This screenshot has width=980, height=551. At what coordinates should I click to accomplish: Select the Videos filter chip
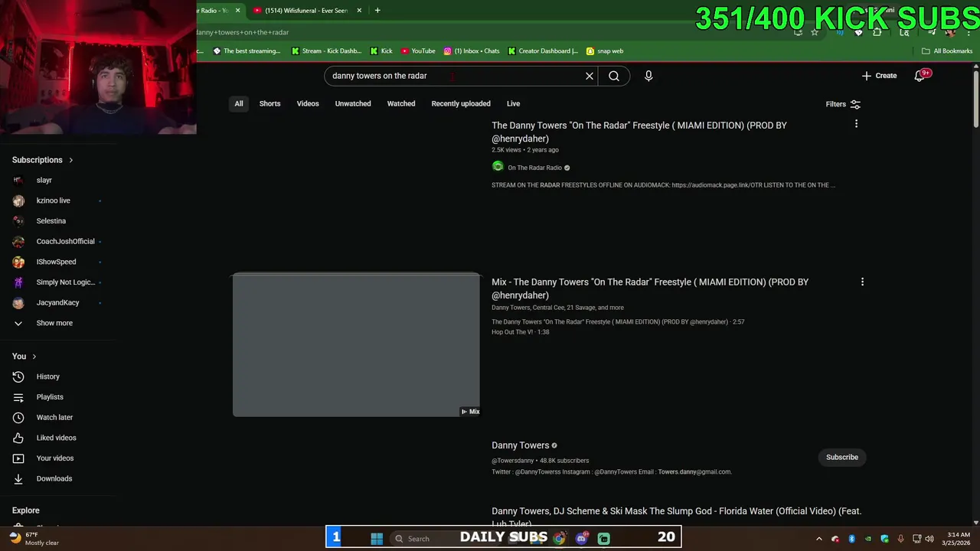pos(308,104)
